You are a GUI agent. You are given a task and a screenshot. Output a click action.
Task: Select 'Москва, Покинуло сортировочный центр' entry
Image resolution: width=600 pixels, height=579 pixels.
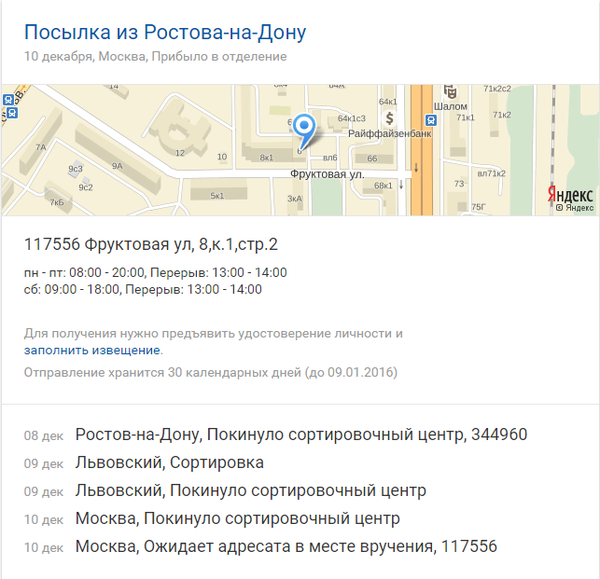pos(237,519)
